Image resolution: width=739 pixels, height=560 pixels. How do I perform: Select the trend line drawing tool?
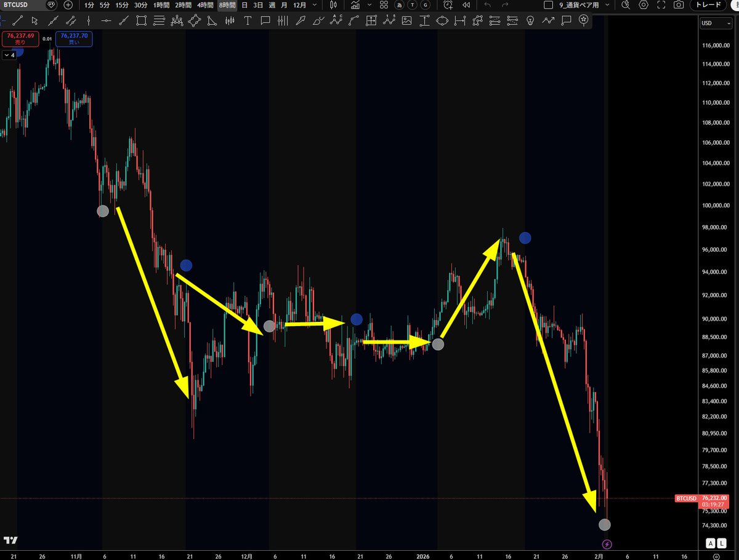(x=18, y=21)
